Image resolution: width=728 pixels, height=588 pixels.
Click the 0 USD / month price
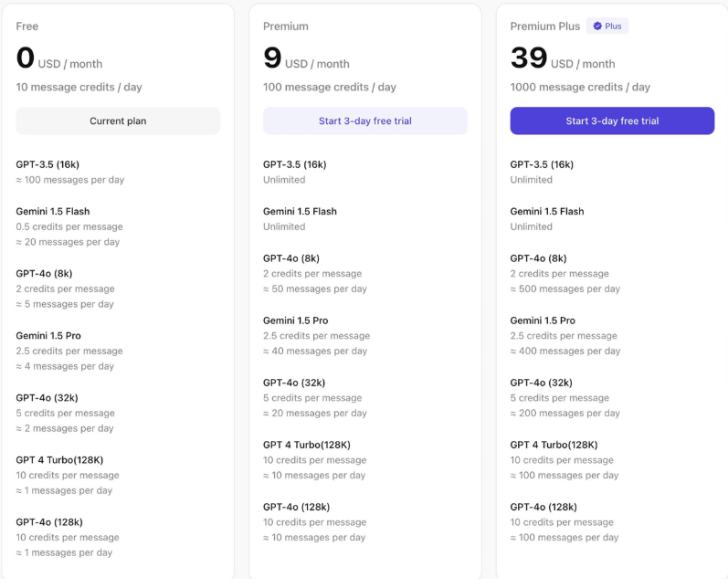(59, 58)
